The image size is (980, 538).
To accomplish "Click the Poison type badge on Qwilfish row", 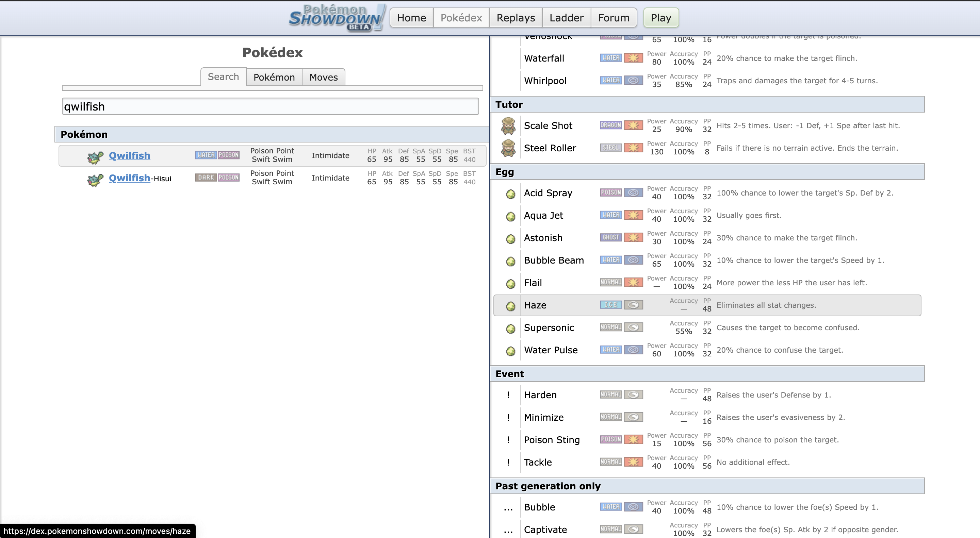I will tap(229, 155).
